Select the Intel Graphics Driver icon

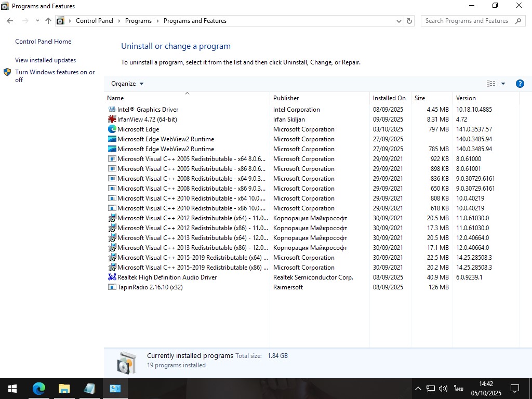[112, 109]
